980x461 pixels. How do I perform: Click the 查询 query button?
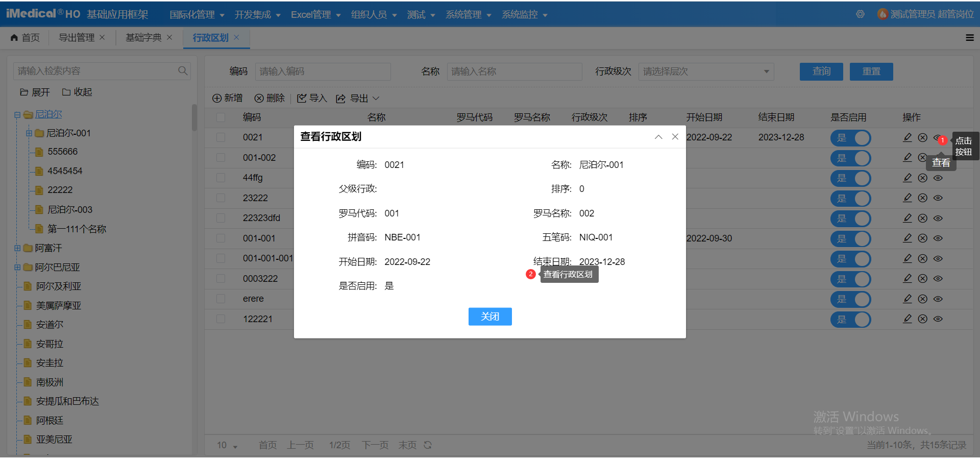[x=821, y=71]
